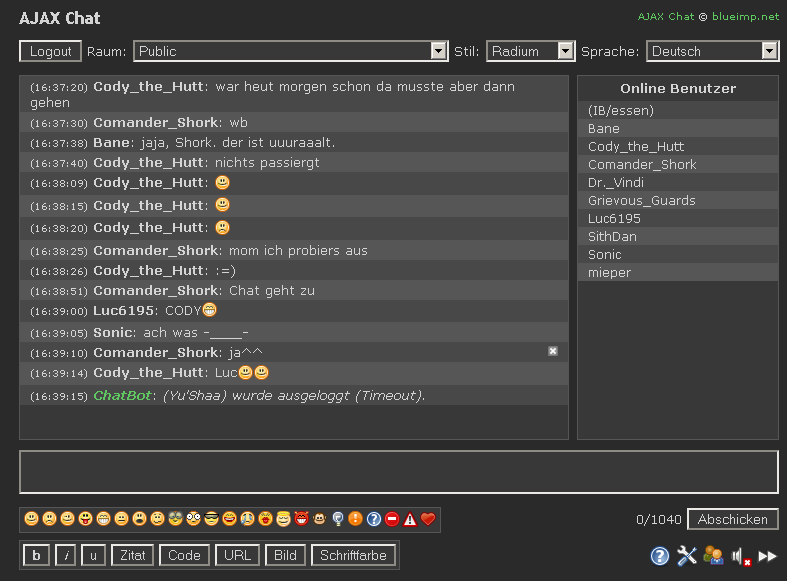The height and width of the screenshot is (581, 787).
Task: Insert the kissing lips emoticon
Action: pyautogui.click(x=266, y=519)
